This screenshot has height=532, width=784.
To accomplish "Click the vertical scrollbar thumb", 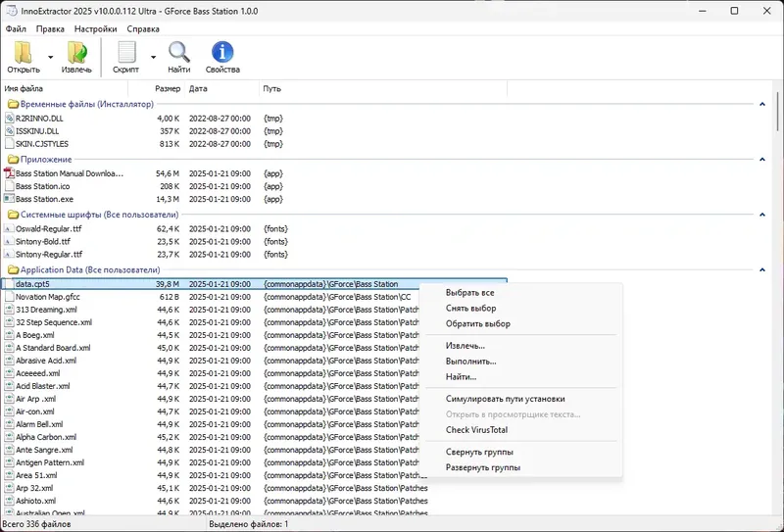I will point(778,110).
